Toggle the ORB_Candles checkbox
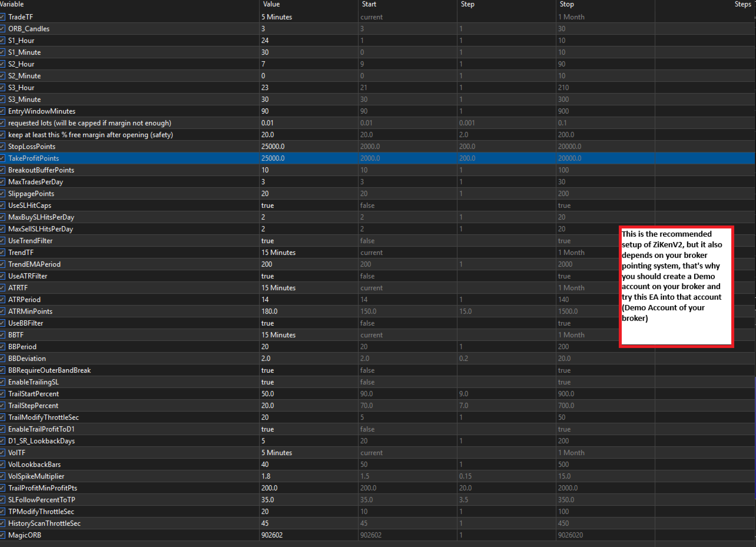Screen dimensions: 756x547 pyautogui.click(x=3, y=29)
